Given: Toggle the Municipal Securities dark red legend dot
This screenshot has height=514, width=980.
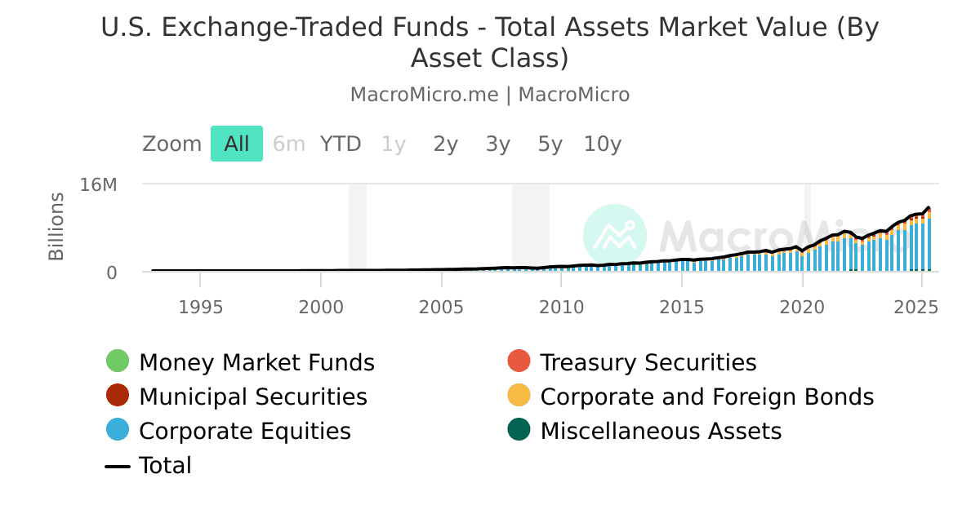Looking at the screenshot, I should pos(118,396).
